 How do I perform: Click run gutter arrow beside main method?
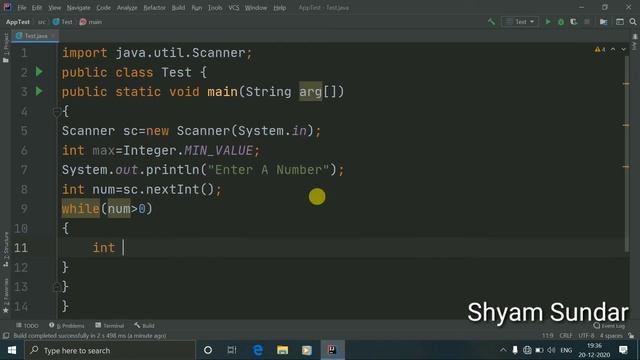point(39,91)
